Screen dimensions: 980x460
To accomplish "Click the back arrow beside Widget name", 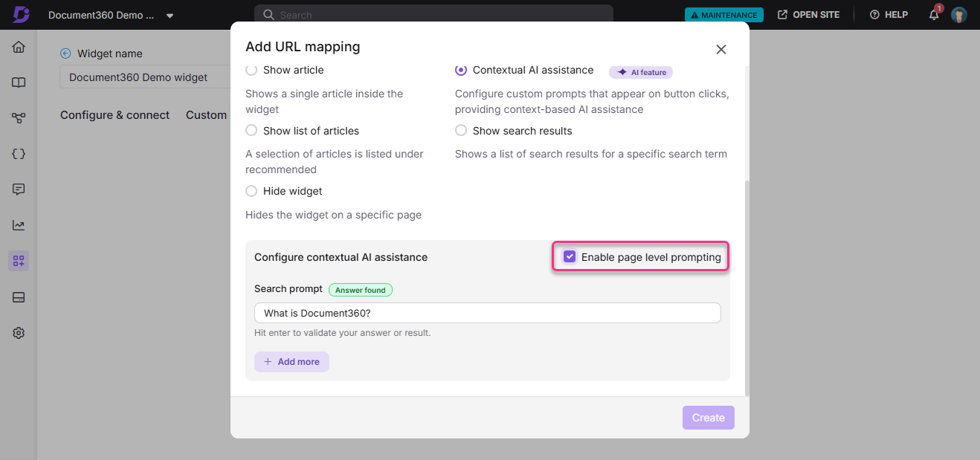I will [x=65, y=54].
